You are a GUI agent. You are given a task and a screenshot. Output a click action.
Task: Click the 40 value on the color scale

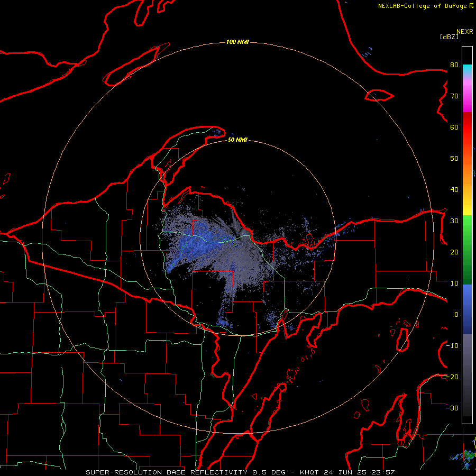click(x=454, y=190)
